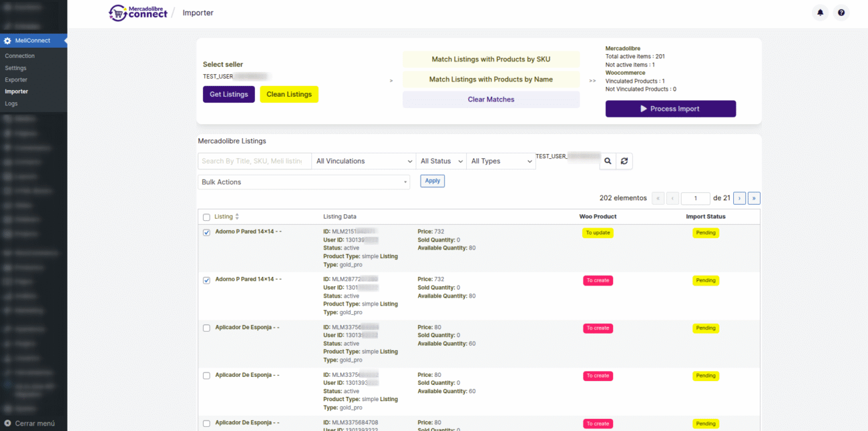Click the Process Import button
The width and height of the screenshot is (868, 431).
coord(670,108)
